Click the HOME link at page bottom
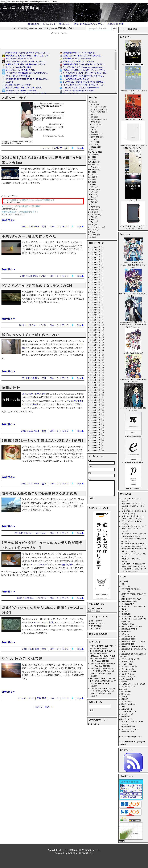Image resolution: width=148 pixels, height=868 pixels. [x=38, y=707]
